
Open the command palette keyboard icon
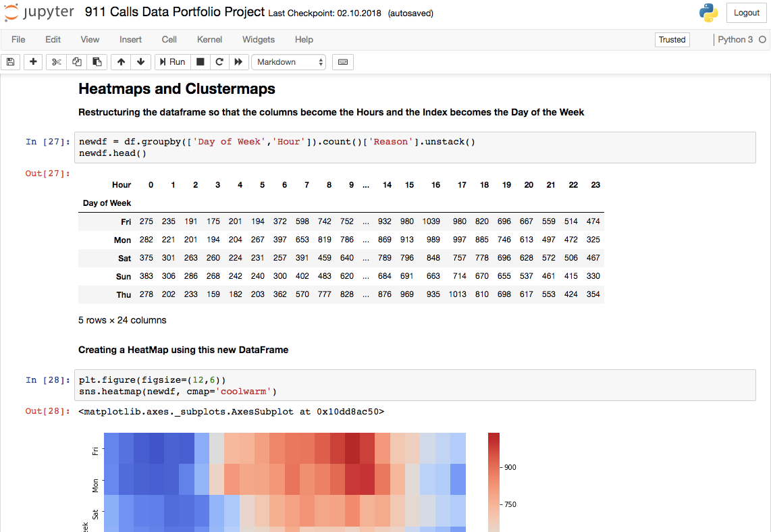pos(342,61)
